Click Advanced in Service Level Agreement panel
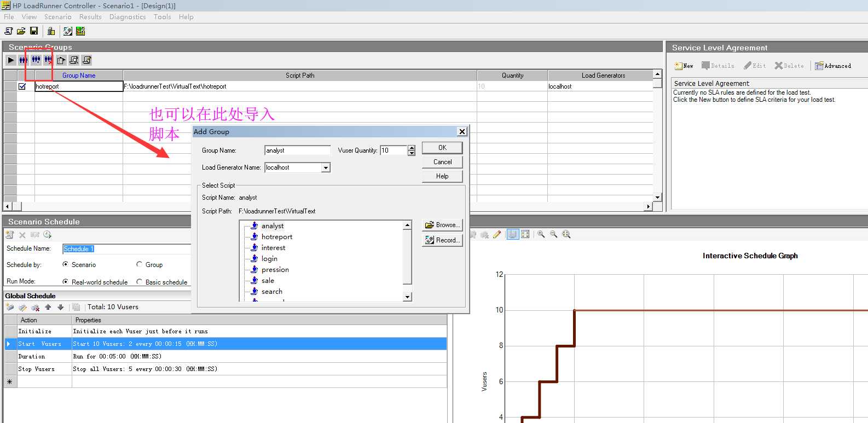868x423 pixels. (833, 66)
